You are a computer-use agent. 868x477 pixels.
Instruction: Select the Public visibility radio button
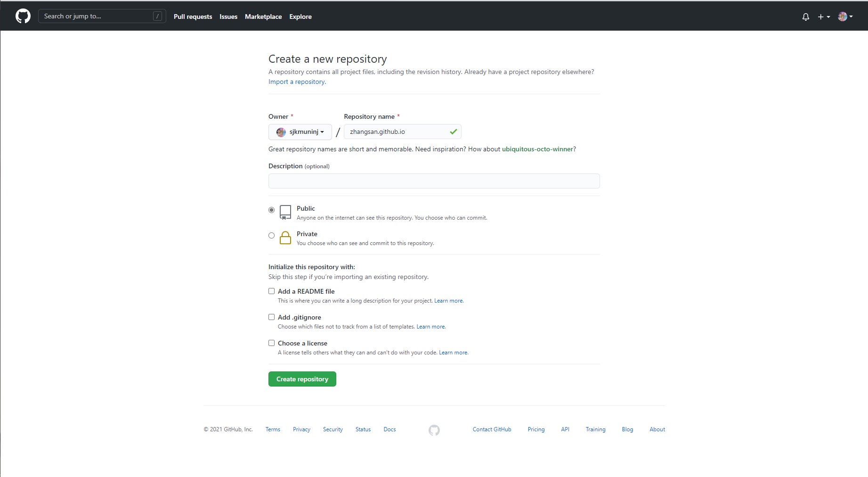coord(271,210)
